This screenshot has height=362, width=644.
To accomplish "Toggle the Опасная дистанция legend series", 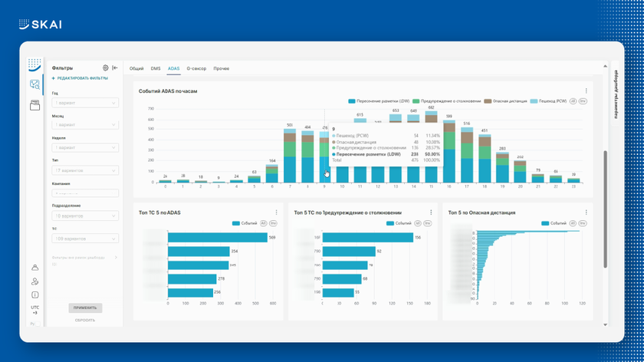I will click(x=506, y=101).
